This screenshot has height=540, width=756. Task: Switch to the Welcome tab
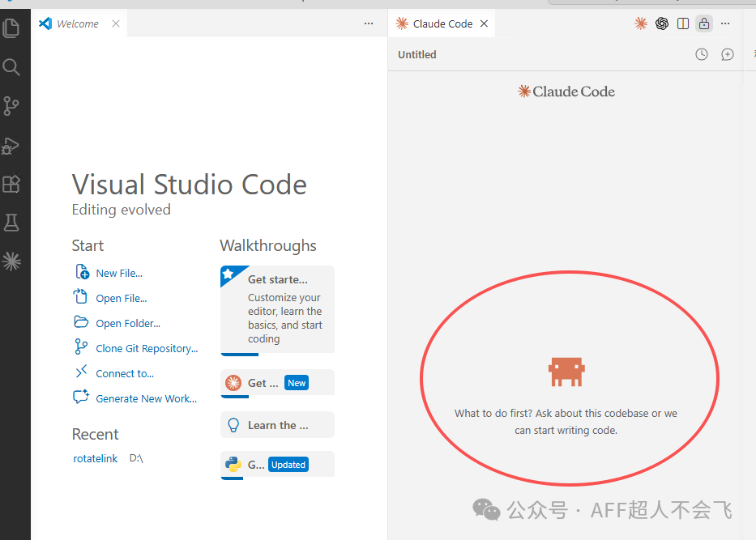coord(77,23)
